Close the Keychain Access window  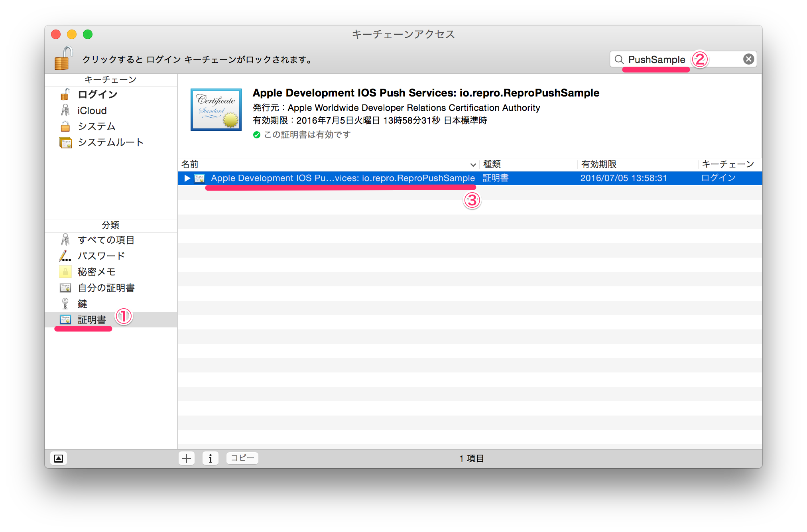point(56,34)
